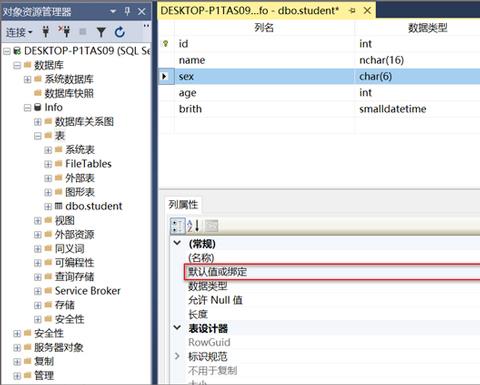Click the categorized view icon in column properties
Image resolution: width=480 pixels, height=385 pixels.
pos(178,226)
